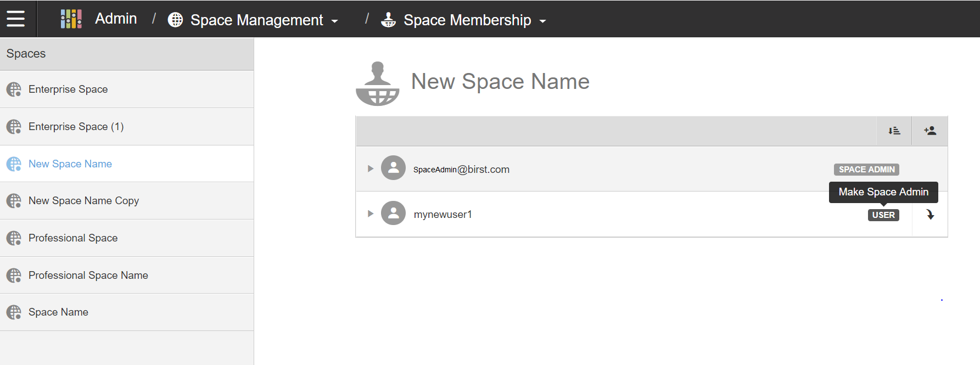Go to Admin in the breadcrumb
The height and width of the screenshot is (365, 980).
pyautogui.click(x=116, y=19)
